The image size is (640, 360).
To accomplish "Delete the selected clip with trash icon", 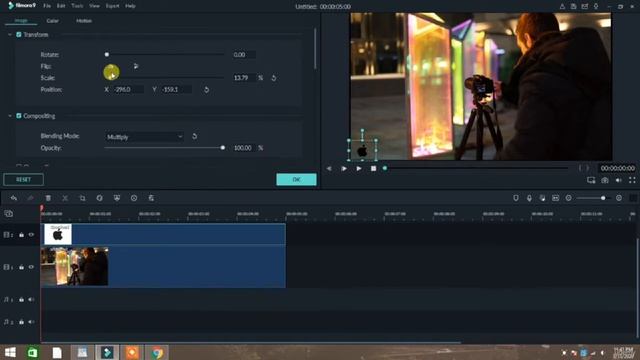I will click(48, 198).
